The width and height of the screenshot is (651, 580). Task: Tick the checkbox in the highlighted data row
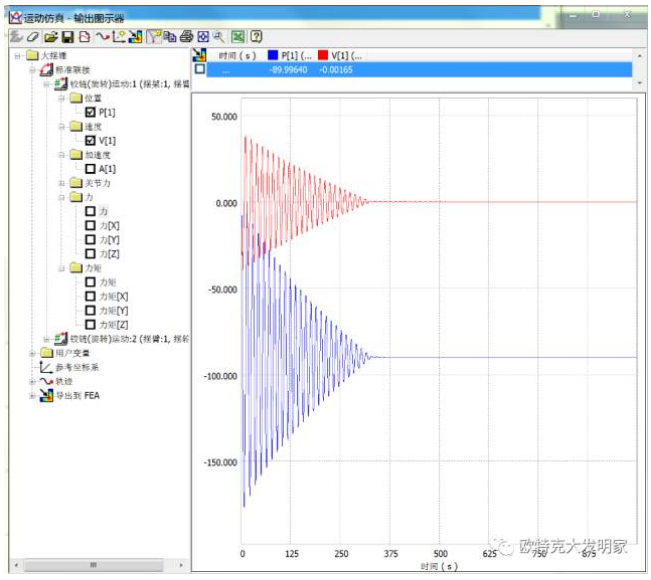point(200,69)
